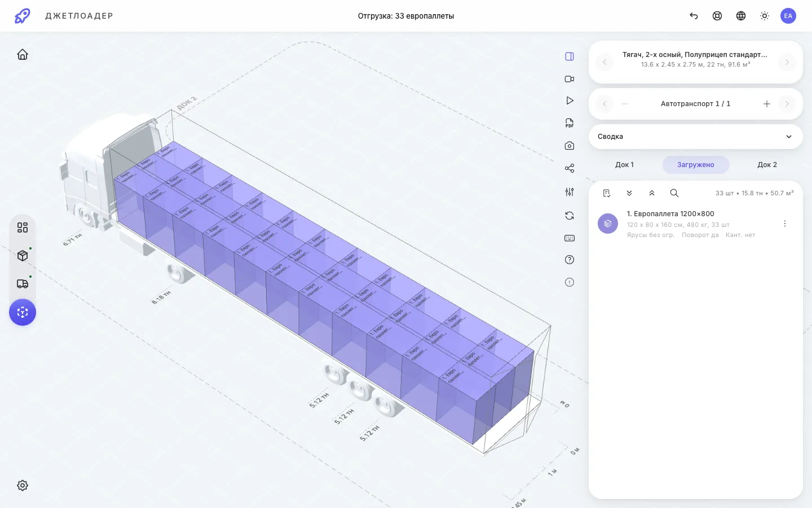Show keyboard shortcuts icon

[x=570, y=238]
